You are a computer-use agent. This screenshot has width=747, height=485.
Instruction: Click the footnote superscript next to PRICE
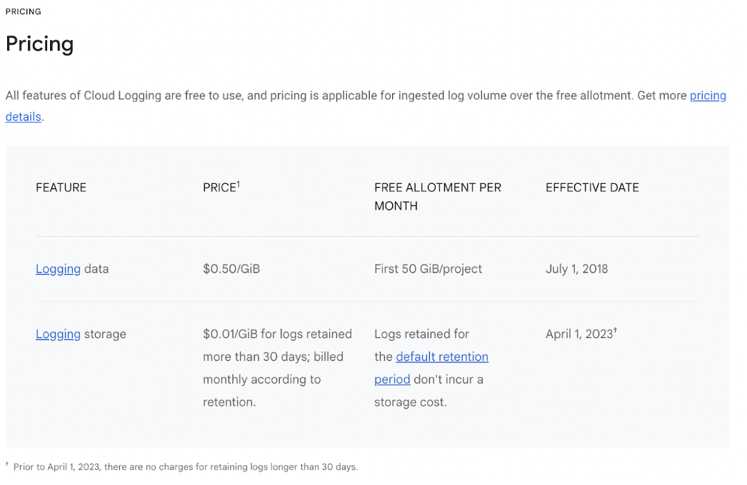click(238, 184)
